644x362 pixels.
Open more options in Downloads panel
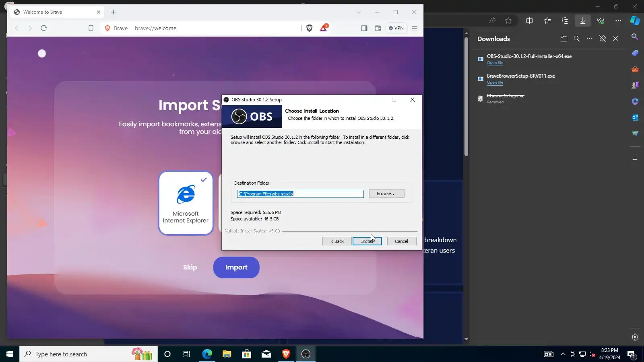pos(590,39)
